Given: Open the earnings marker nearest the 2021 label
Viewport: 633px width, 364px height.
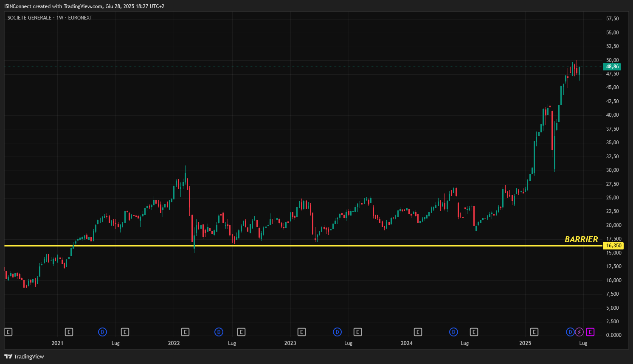Looking at the screenshot, I should [69, 332].
